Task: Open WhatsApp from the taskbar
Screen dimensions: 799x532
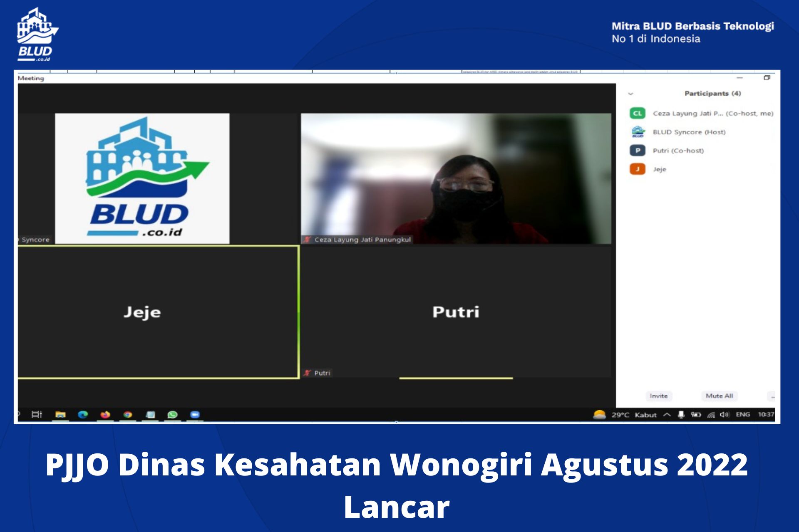Action: point(172,414)
